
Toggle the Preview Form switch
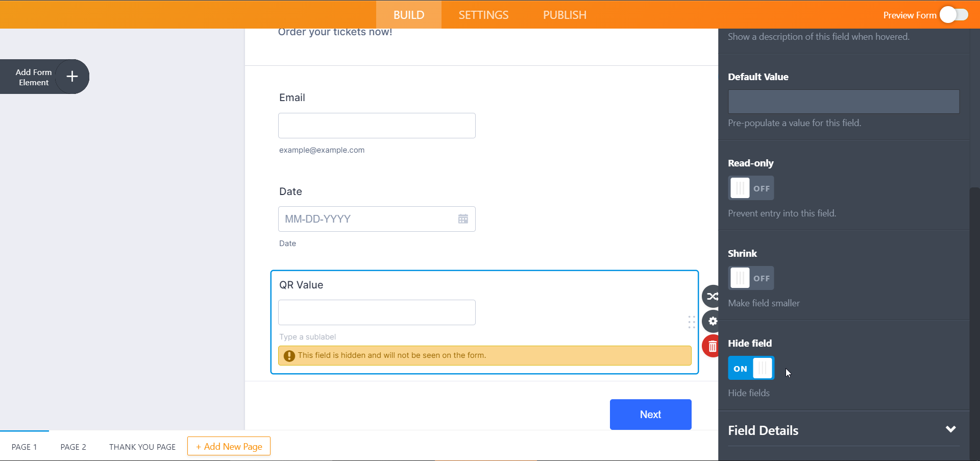[x=953, y=15]
